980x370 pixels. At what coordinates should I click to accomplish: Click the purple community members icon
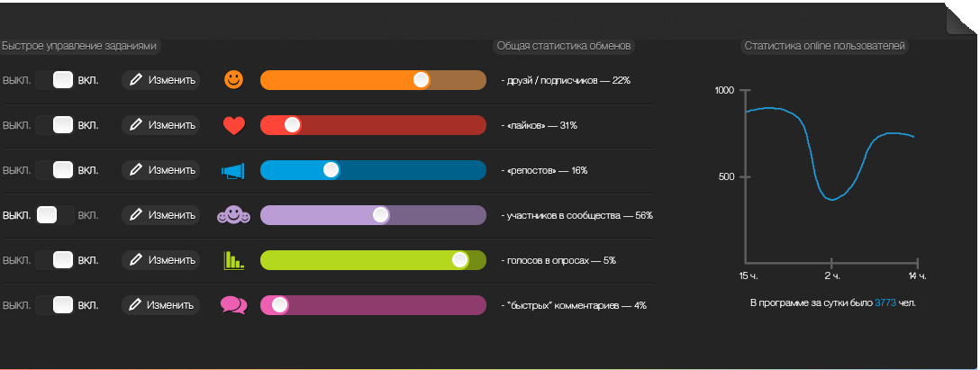(233, 215)
